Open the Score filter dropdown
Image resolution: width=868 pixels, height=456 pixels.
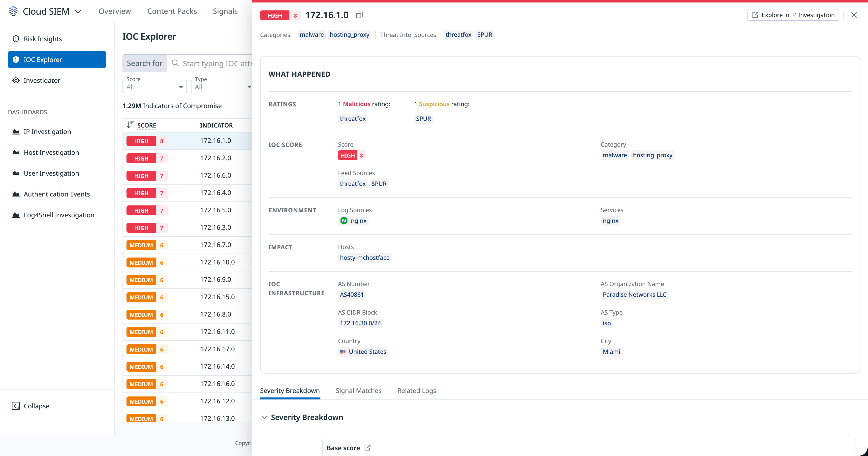point(155,87)
